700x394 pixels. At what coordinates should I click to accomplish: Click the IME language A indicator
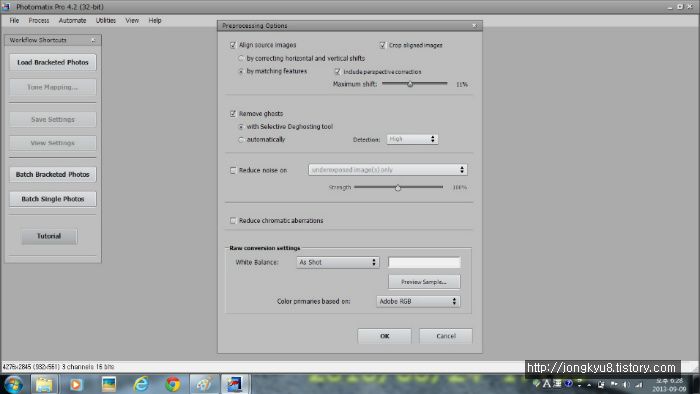(x=547, y=383)
